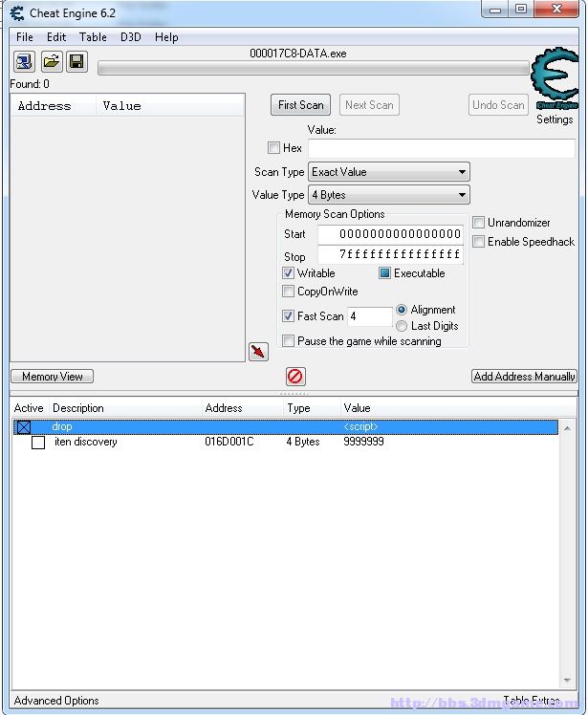Click the address table scroll up arrow

click(567, 428)
